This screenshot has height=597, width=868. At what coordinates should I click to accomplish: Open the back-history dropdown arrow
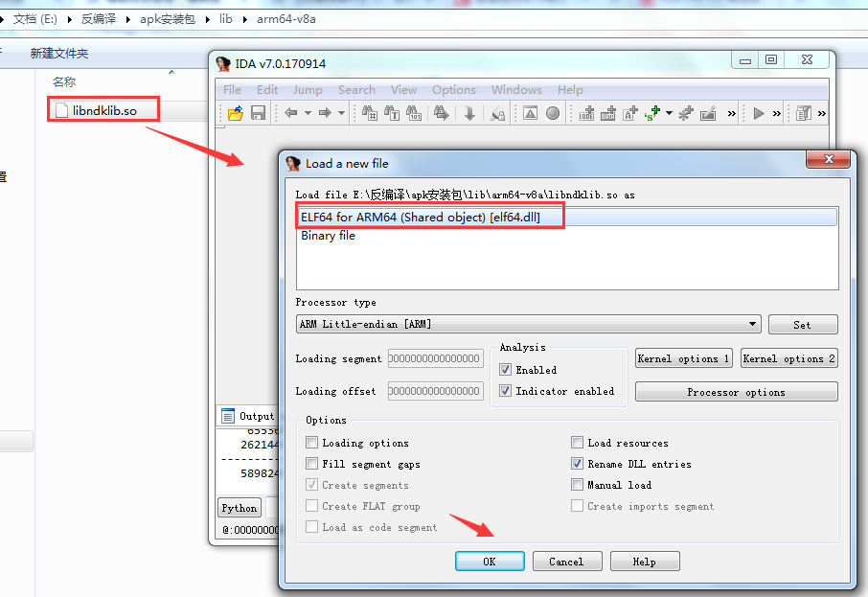click(x=308, y=113)
